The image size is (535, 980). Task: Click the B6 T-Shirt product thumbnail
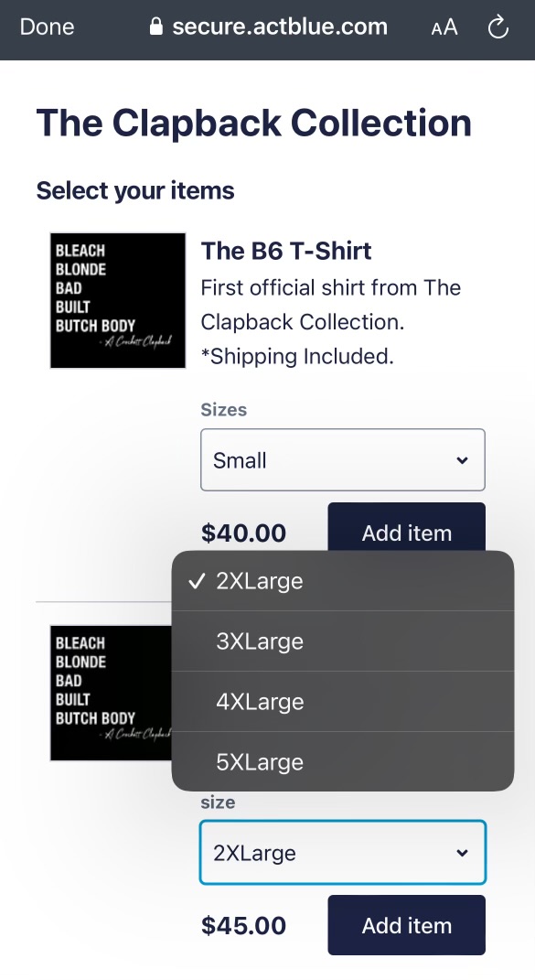[117, 300]
